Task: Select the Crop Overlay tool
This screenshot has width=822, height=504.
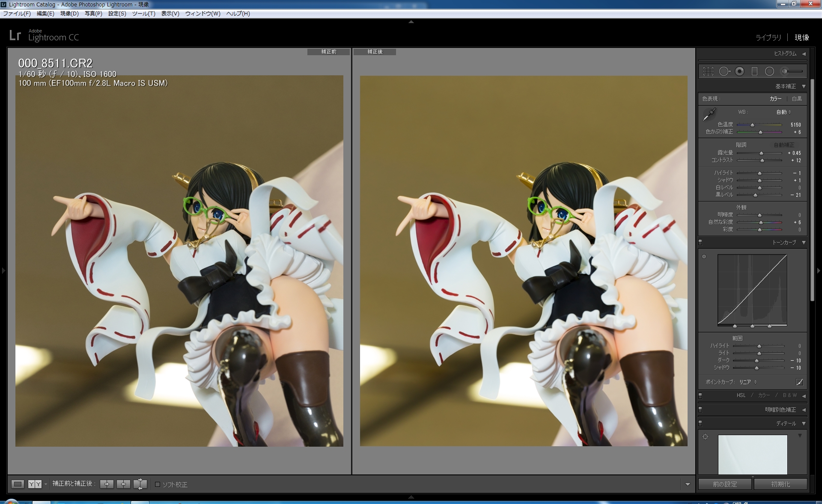Action: click(708, 71)
